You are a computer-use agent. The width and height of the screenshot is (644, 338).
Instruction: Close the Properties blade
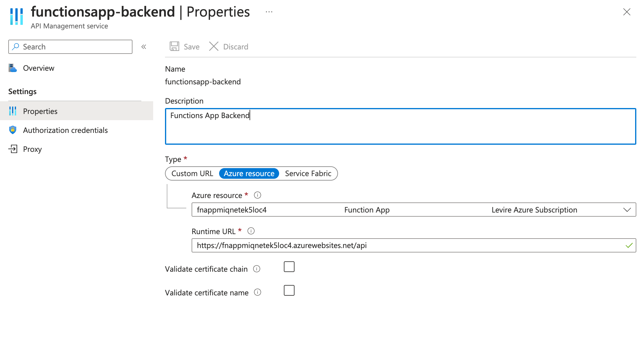[627, 12]
